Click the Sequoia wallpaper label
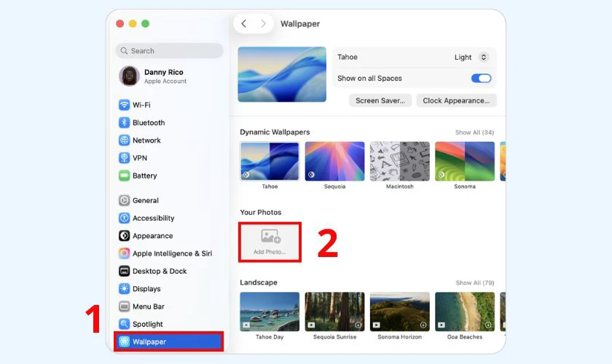612x364 pixels. 335,186
